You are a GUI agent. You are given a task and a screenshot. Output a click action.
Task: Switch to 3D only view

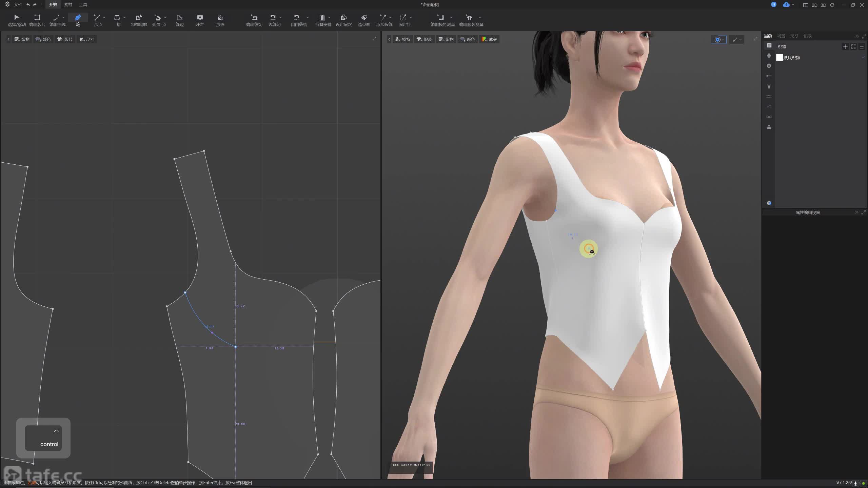click(x=823, y=5)
